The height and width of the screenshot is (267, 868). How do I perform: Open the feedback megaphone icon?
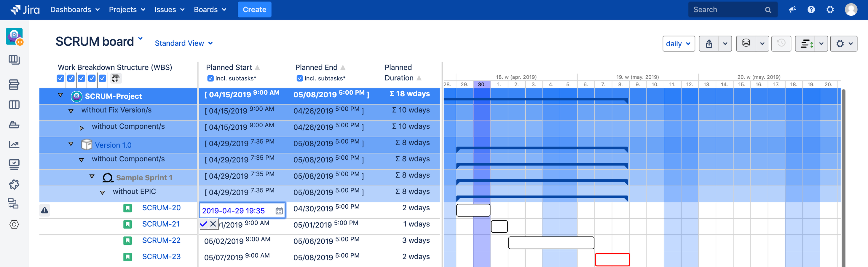point(792,9)
